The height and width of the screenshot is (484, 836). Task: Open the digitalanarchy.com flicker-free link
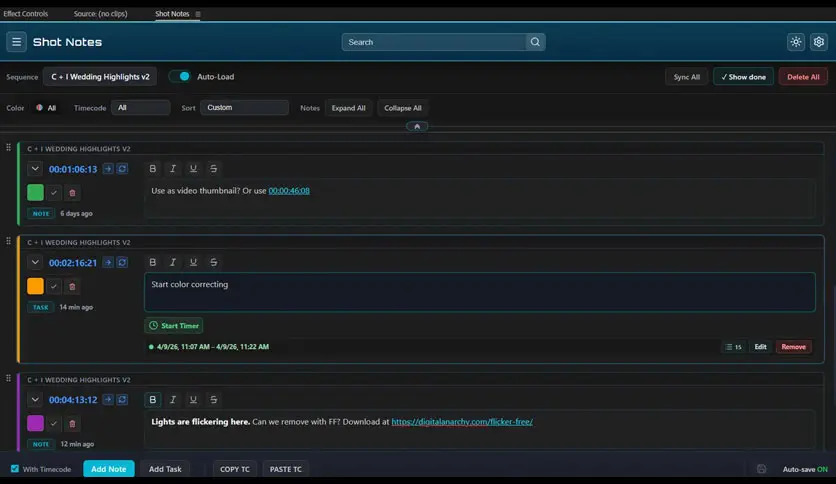462,422
